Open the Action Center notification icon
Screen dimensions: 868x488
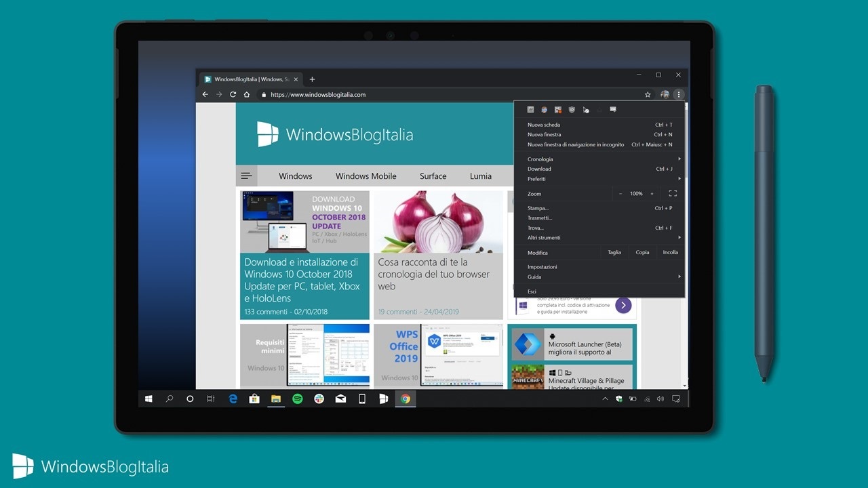[676, 399]
